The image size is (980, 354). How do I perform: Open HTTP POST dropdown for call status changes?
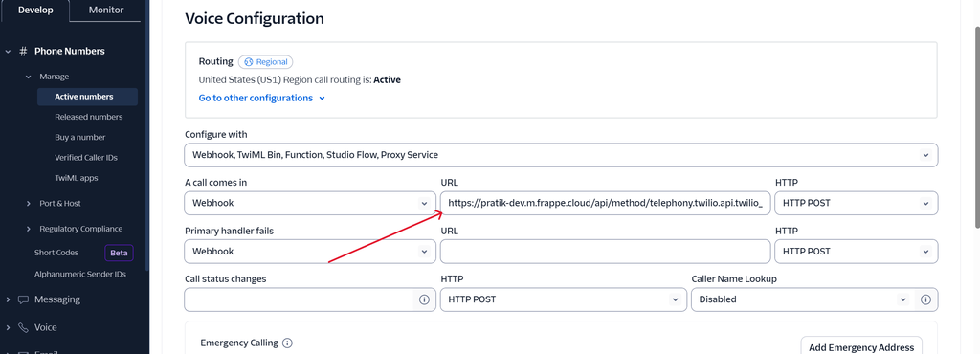563,299
